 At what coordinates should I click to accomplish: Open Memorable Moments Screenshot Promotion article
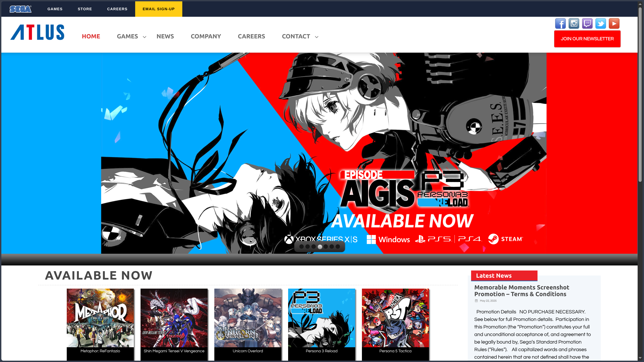(x=522, y=291)
